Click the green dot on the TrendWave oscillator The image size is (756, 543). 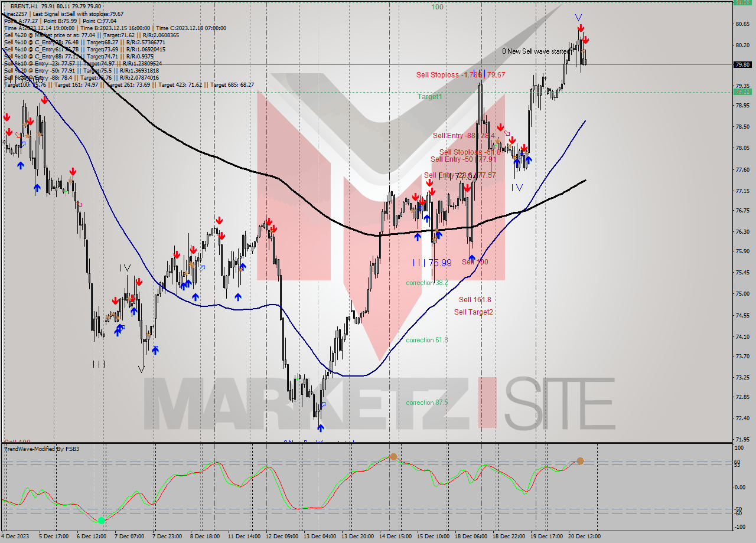pos(102,520)
